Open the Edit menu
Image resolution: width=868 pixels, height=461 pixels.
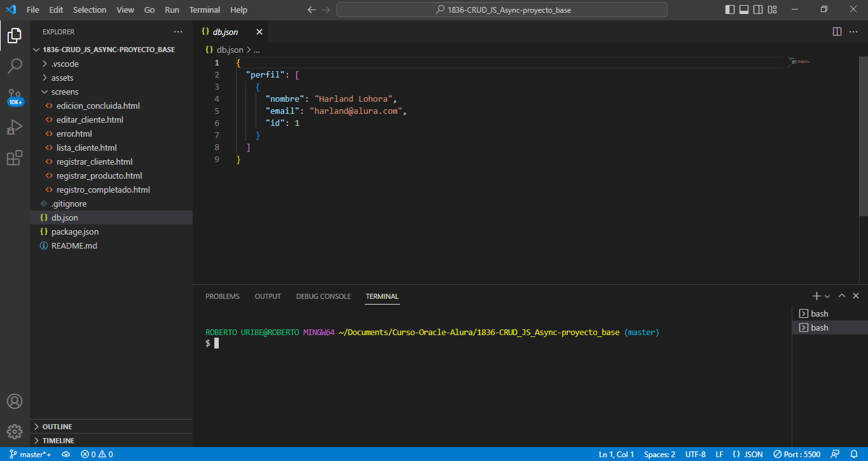pos(56,10)
